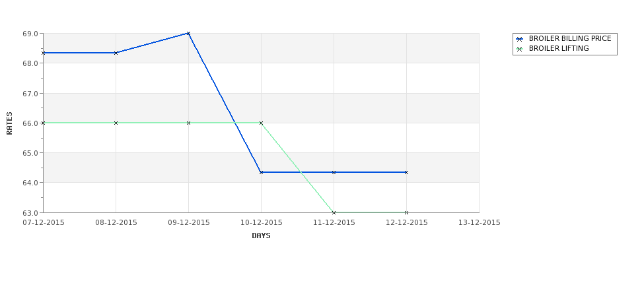Click billing price point on 07-12-2015
Image resolution: width=644 pixels, height=283 pixels.
(x=44, y=53)
